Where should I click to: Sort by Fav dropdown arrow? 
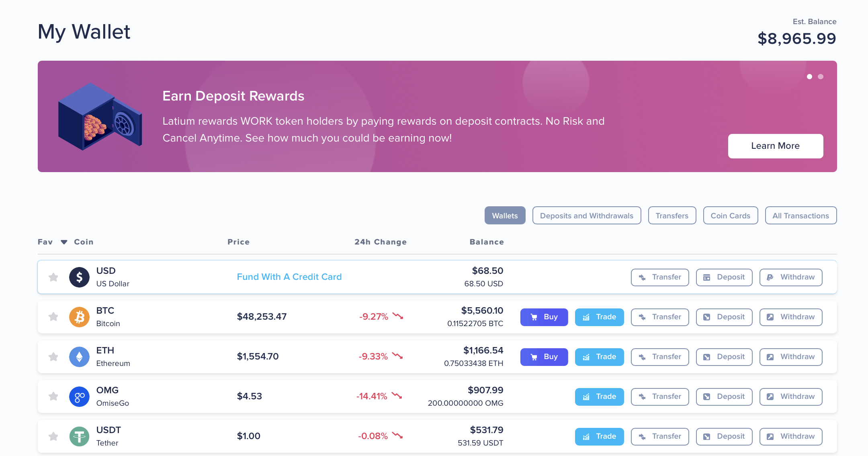pos(64,242)
